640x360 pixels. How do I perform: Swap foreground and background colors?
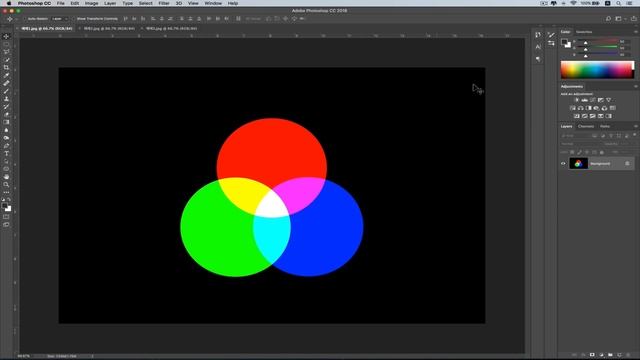[x=9, y=200]
